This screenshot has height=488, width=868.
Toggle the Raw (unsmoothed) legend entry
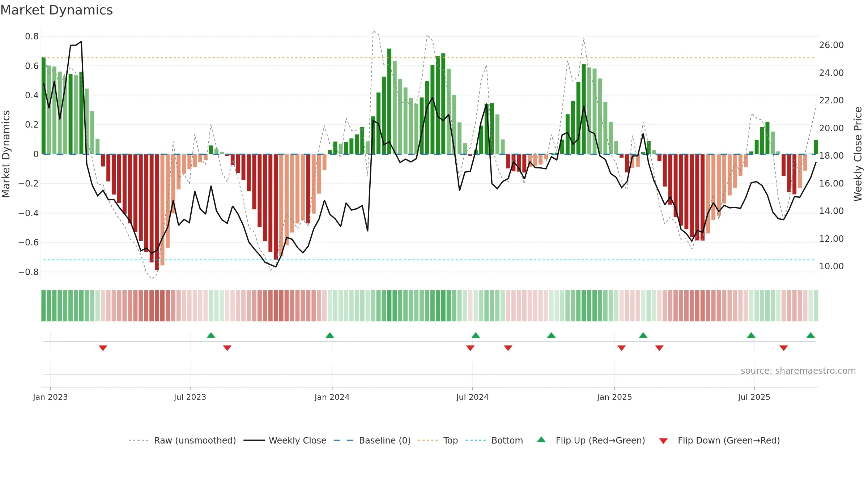click(182, 440)
